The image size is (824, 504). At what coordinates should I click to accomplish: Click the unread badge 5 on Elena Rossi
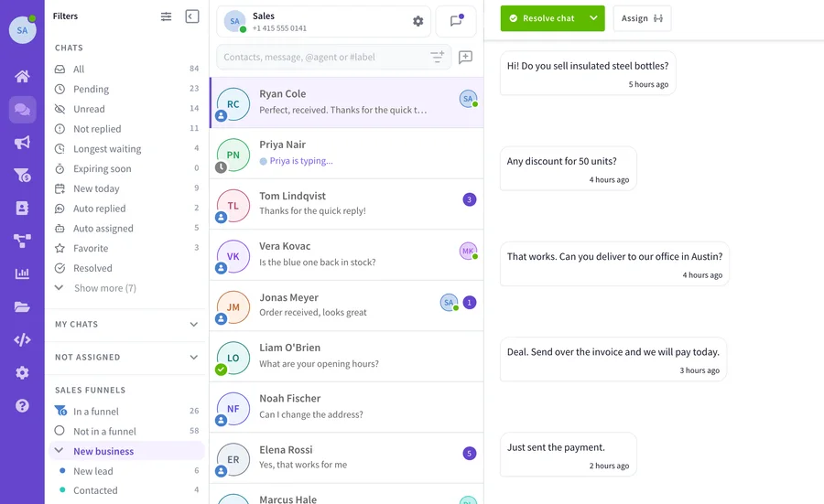pyautogui.click(x=470, y=453)
